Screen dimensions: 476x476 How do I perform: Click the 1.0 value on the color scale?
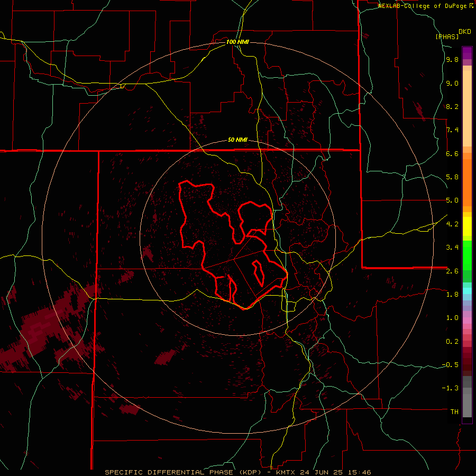452,318
